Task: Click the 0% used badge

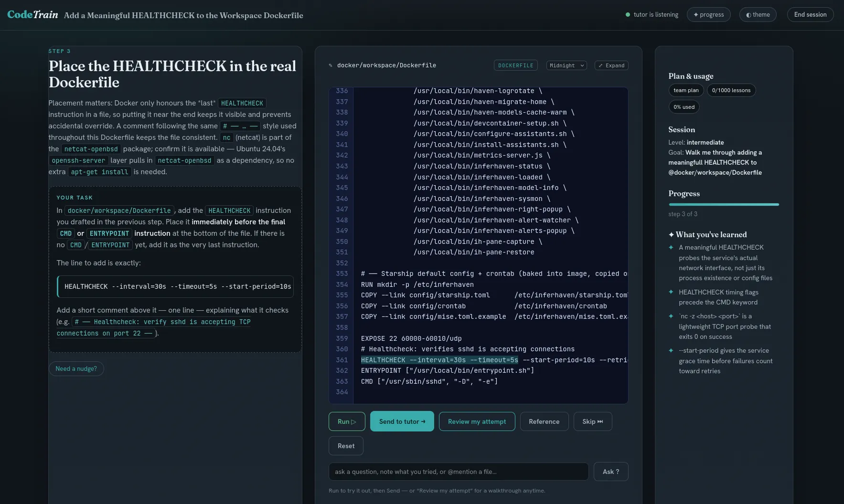Action: point(684,107)
